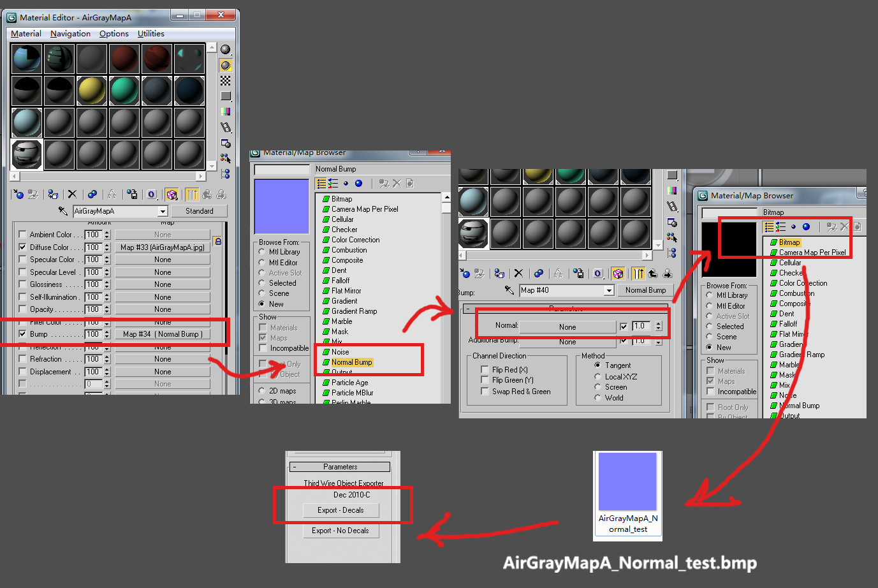Screen dimensions: 878x588
Task: Open the Navigation menu
Action: (x=70, y=34)
